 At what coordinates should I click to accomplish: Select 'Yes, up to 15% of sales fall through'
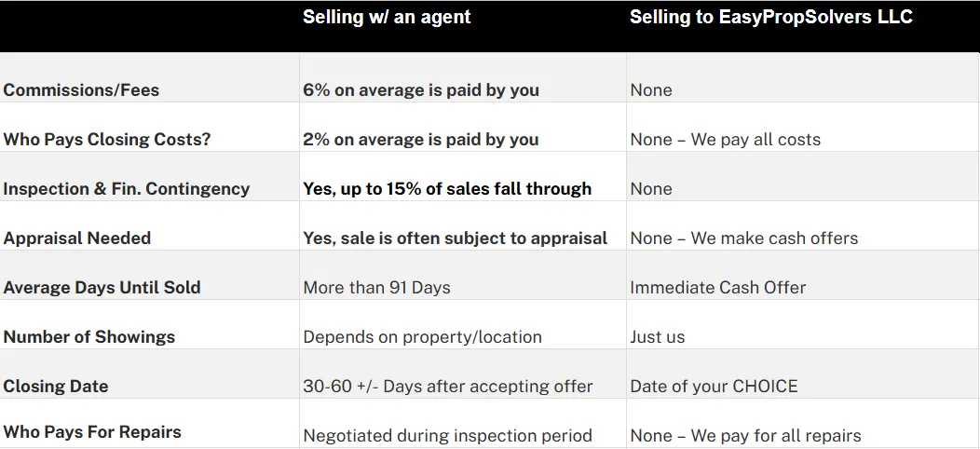447,189
